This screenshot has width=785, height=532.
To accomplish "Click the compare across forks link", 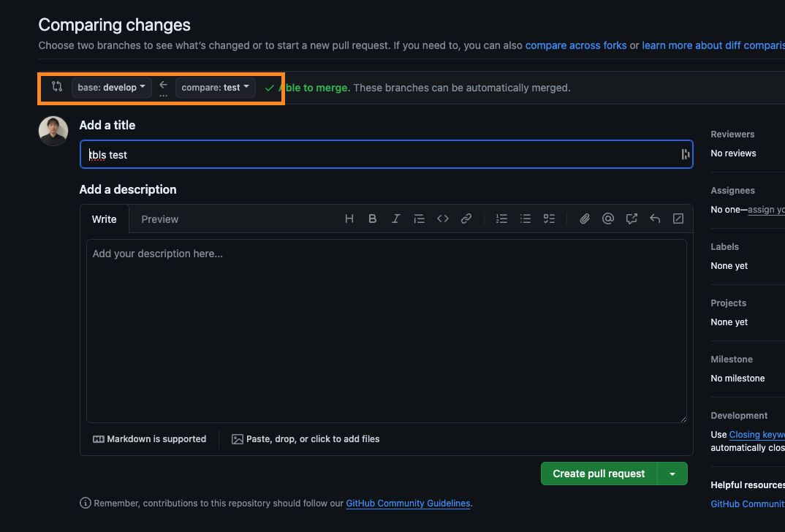I will point(576,45).
